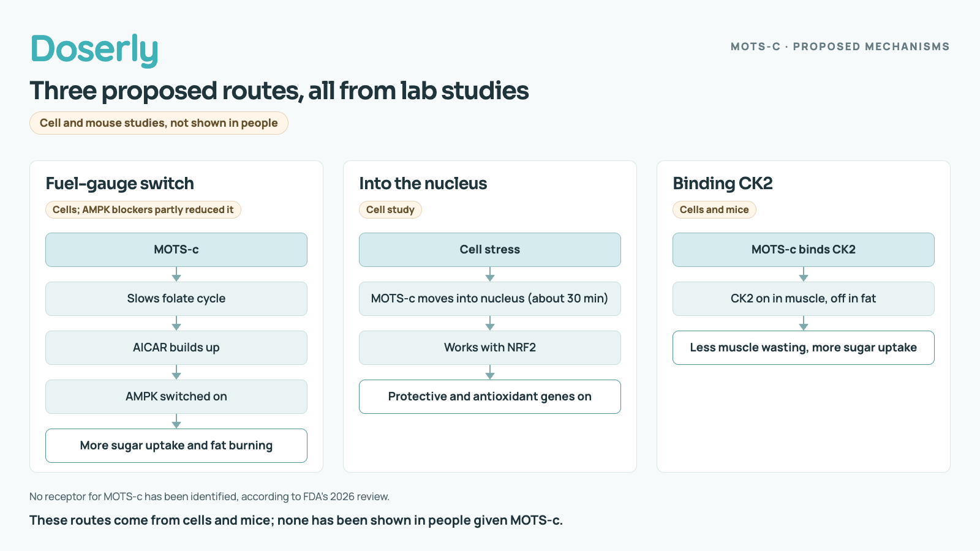
Task: Click the MOTS-c binds CK2 box
Action: click(x=804, y=250)
